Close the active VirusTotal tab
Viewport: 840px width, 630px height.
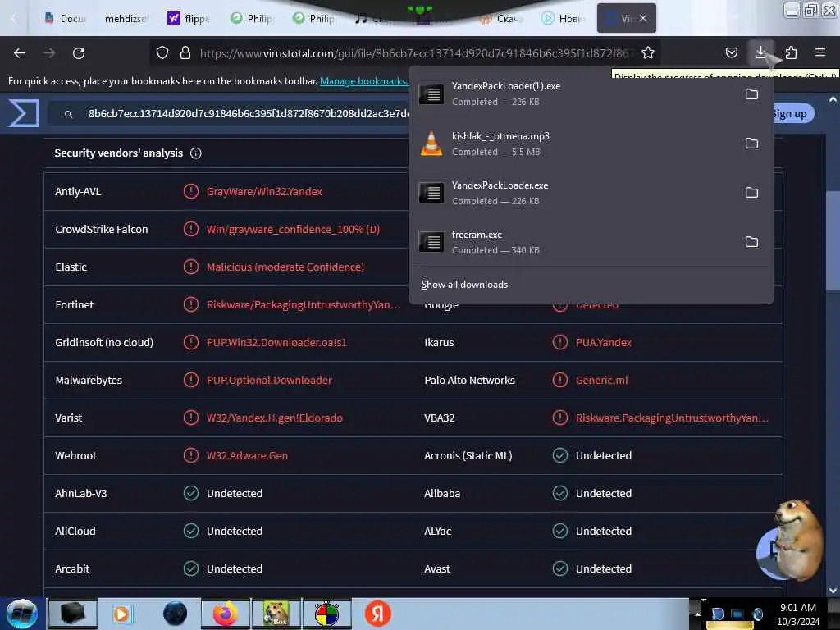(x=643, y=18)
